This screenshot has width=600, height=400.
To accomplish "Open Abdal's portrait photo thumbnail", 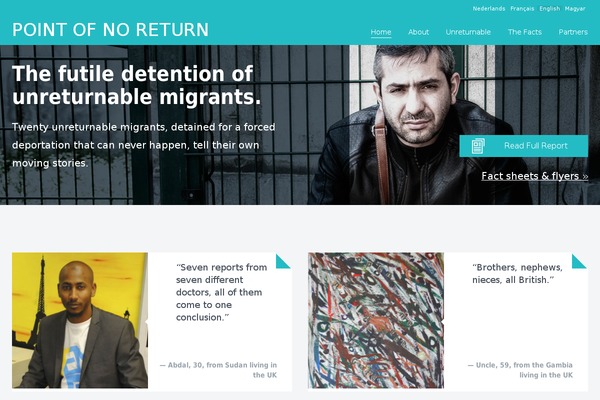I will (x=80, y=320).
